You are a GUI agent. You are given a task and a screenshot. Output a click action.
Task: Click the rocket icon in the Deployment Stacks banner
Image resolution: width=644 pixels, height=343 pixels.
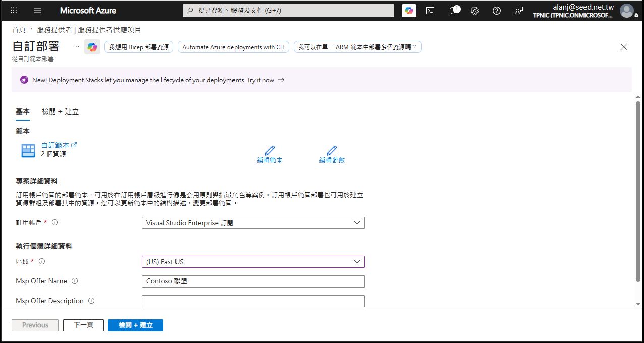coord(24,80)
